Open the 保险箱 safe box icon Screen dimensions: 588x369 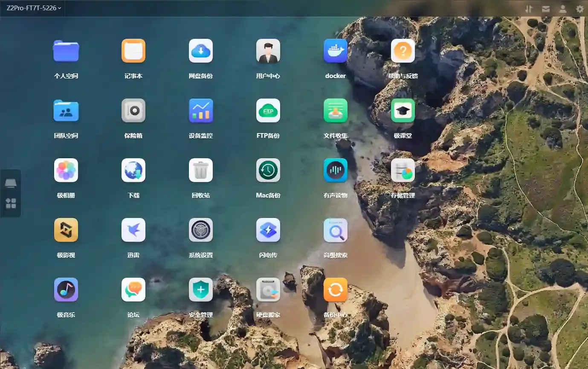click(133, 111)
